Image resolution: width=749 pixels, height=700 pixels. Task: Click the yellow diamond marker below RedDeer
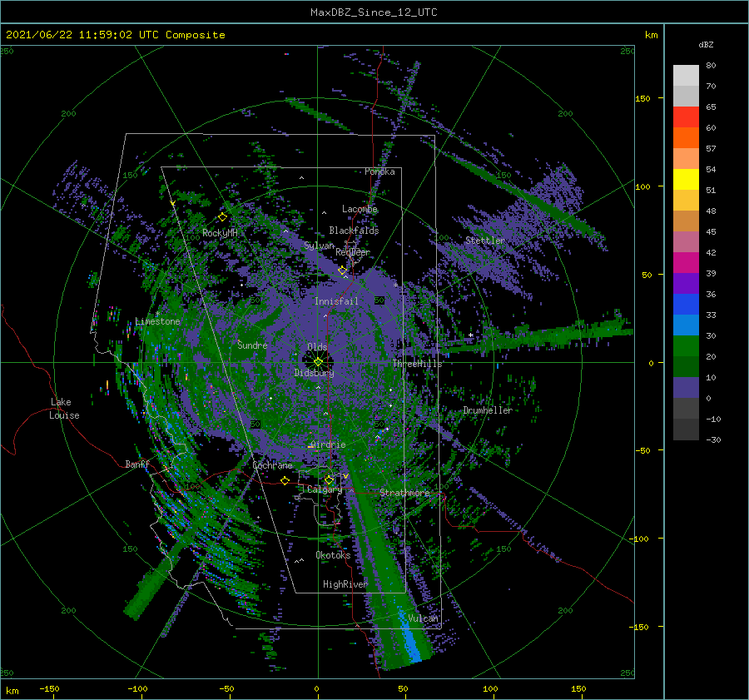tap(342, 271)
